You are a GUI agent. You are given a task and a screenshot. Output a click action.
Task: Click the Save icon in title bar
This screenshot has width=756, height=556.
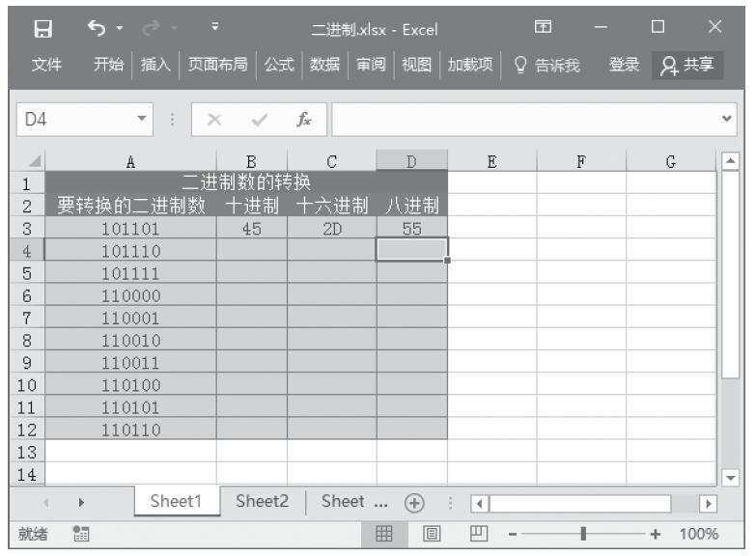click(40, 29)
